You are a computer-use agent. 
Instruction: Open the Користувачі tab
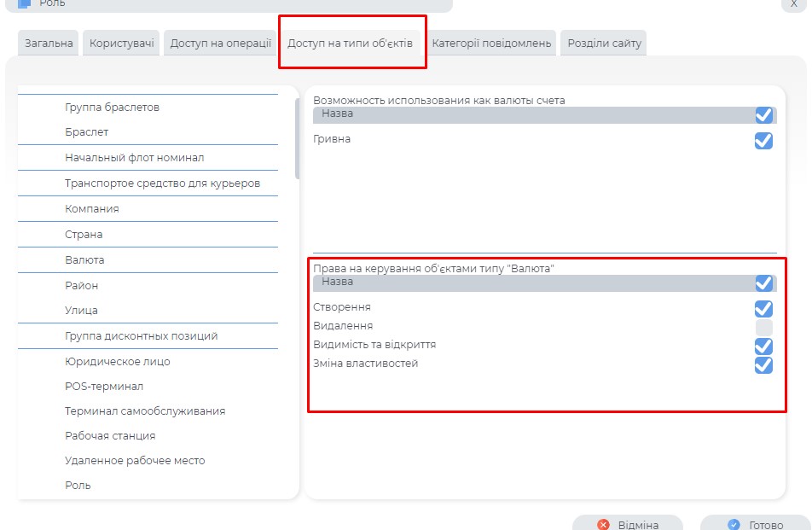[x=120, y=43]
